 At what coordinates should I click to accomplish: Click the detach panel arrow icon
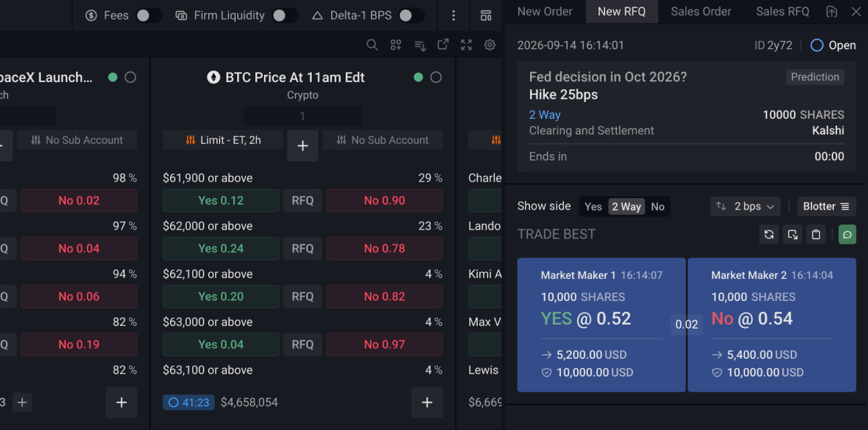click(793, 234)
